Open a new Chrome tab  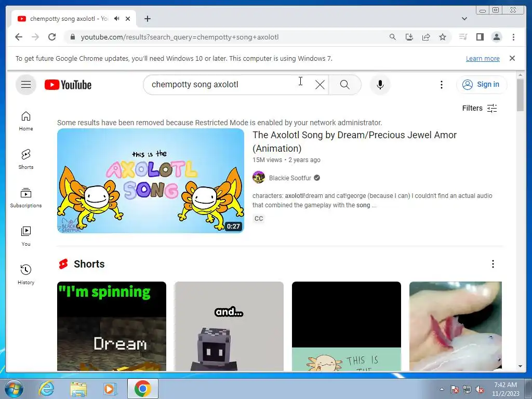pyautogui.click(x=147, y=19)
